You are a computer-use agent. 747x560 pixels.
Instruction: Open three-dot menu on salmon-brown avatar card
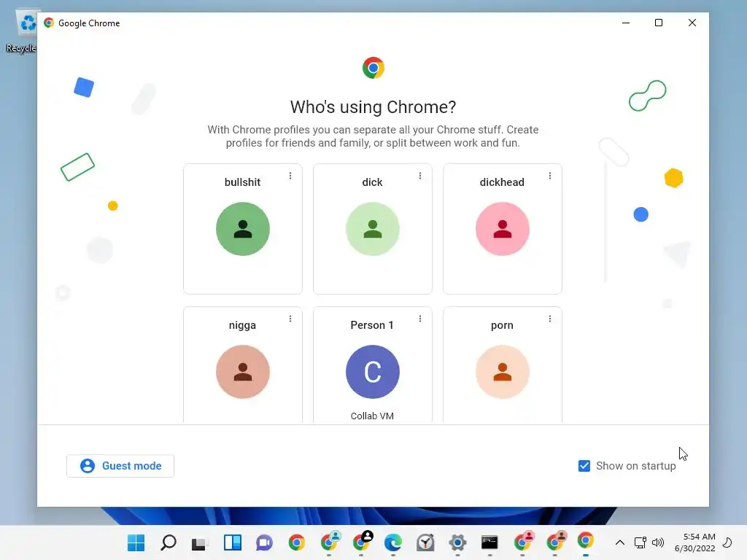pyautogui.click(x=290, y=319)
